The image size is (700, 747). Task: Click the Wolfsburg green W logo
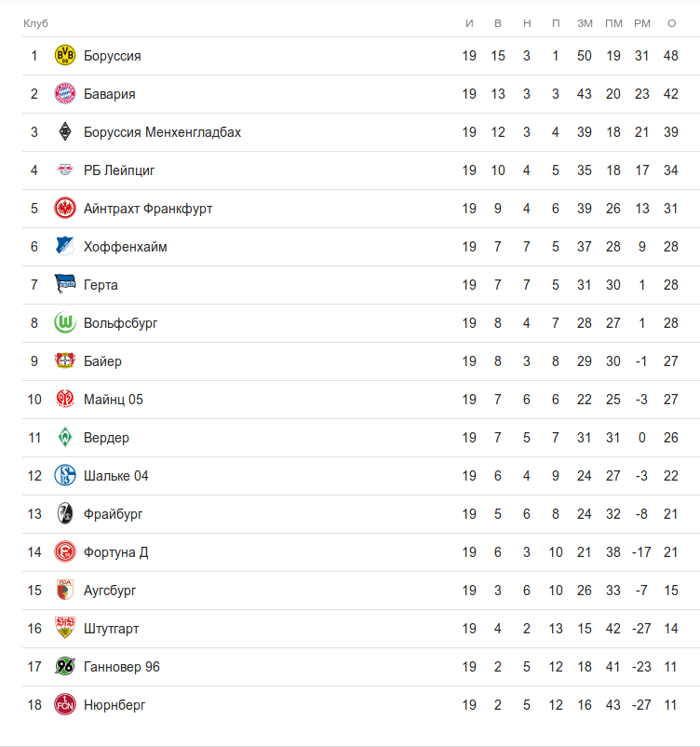(65, 323)
